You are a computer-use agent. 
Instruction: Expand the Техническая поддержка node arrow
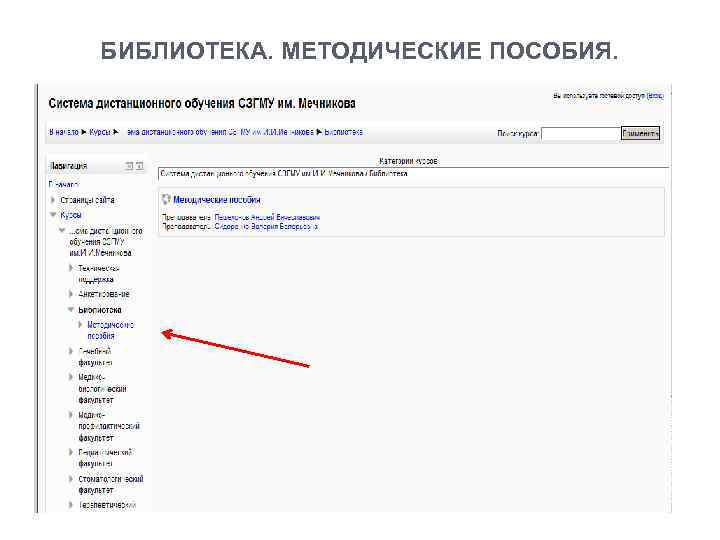[71, 268]
